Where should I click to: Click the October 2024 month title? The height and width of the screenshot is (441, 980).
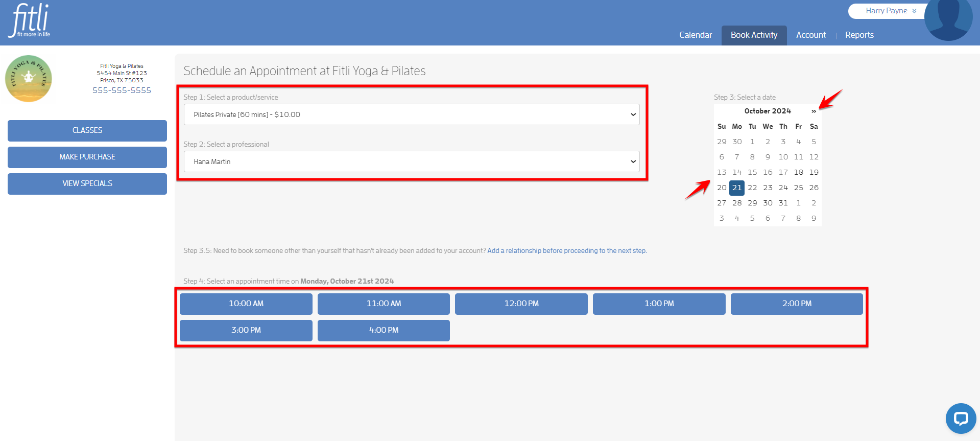pyautogui.click(x=768, y=111)
